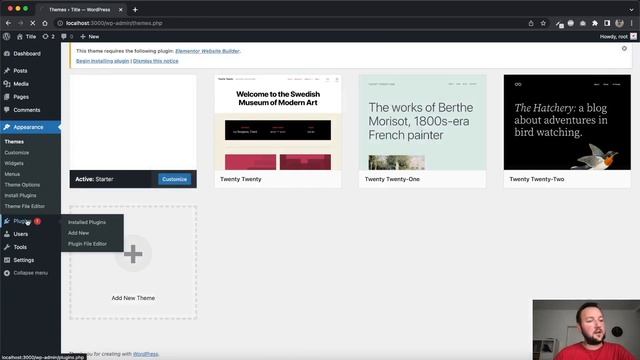Choose Add New in the Plugins flyout
The width and height of the screenshot is (640, 360).
pyautogui.click(x=78, y=233)
